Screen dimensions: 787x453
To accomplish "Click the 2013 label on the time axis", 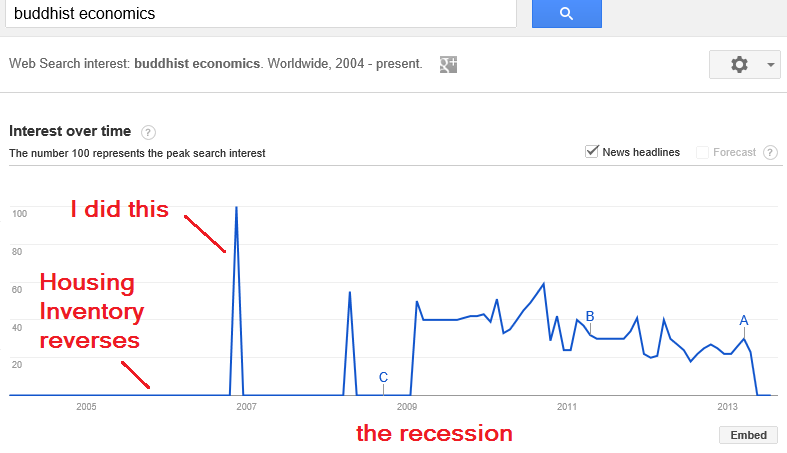I will click(x=727, y=407).
